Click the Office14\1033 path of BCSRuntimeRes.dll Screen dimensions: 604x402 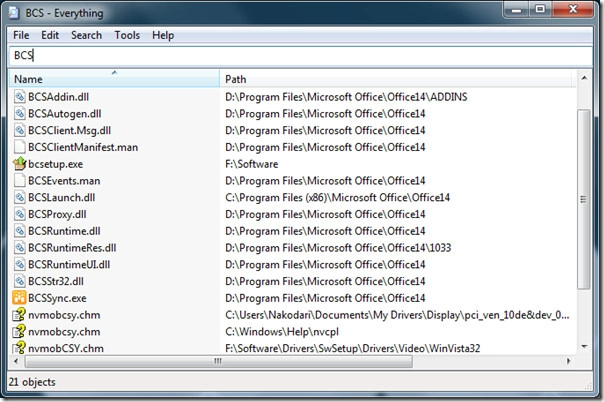338,248
